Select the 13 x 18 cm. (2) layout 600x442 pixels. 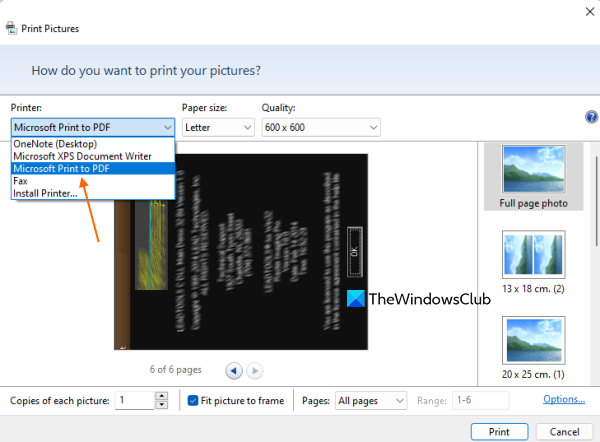(533, 262)
